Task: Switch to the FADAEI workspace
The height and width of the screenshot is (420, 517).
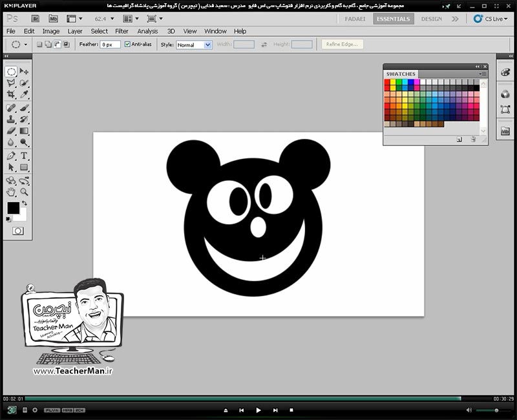Action: [x=355, y=19]
